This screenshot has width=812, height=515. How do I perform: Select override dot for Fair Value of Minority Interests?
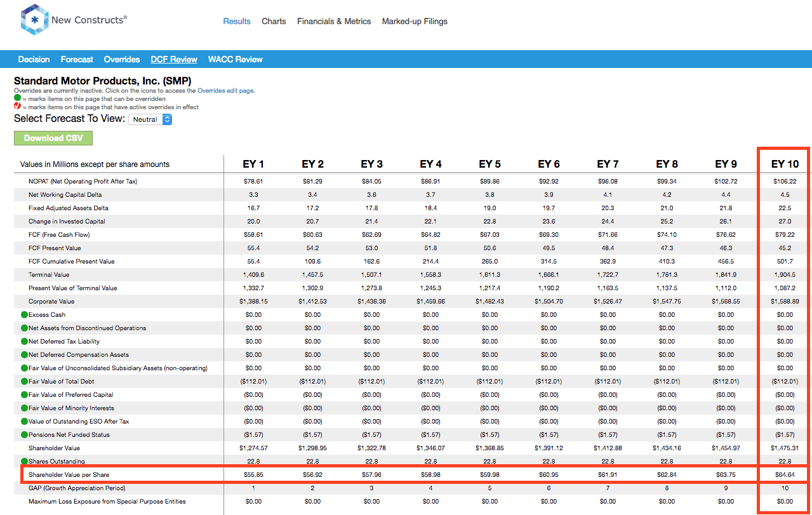(x=24, y=408)
